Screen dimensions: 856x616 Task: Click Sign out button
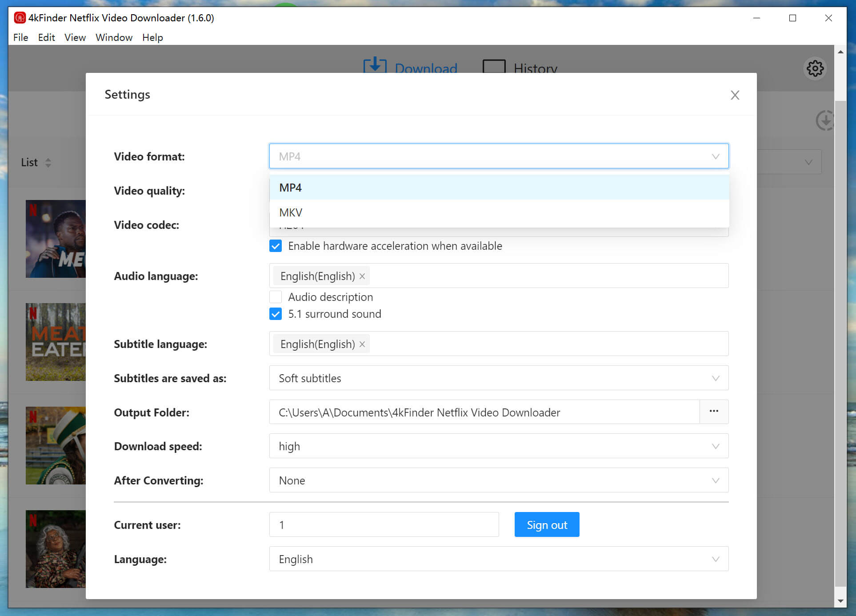pos(546,525)
